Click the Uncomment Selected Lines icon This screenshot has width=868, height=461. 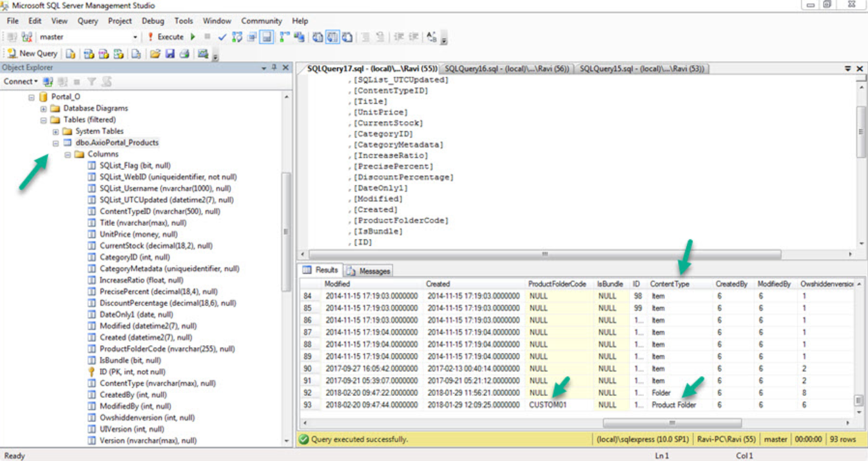[x=381, y=37]
